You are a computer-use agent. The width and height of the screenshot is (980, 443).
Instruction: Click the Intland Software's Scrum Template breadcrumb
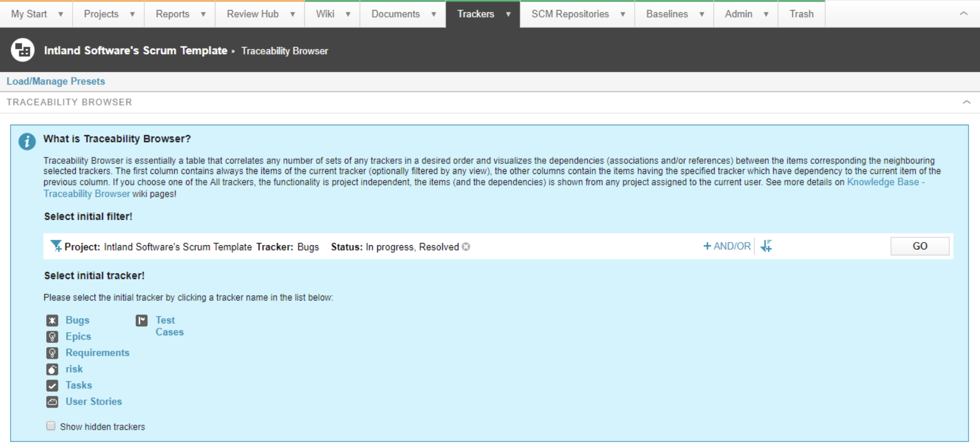pyautogui.click(x=136, y=51)
